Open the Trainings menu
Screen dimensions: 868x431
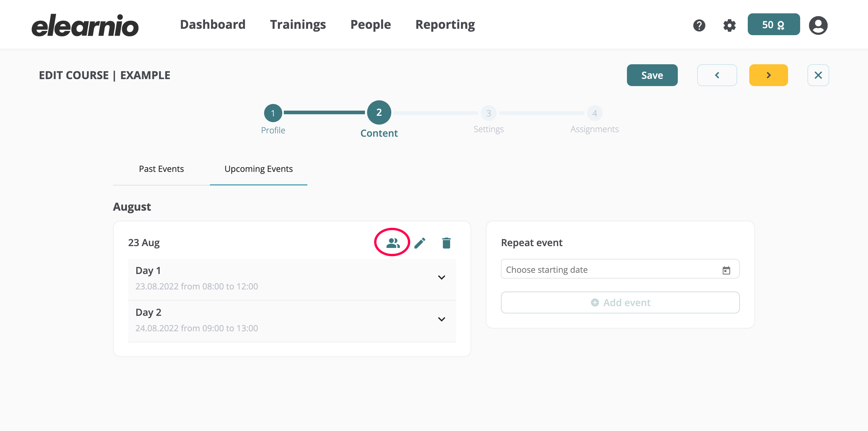pyautogui.click(x=298, y=25)
